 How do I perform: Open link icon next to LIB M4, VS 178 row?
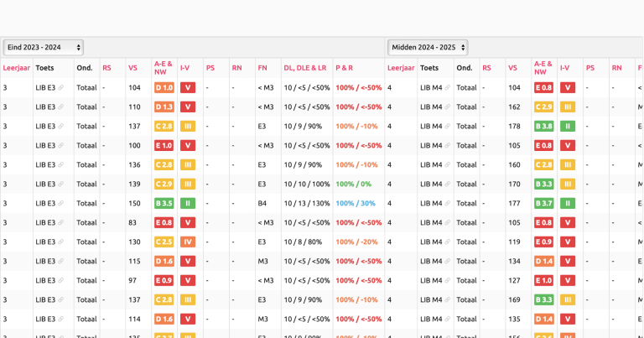point(447,127)
